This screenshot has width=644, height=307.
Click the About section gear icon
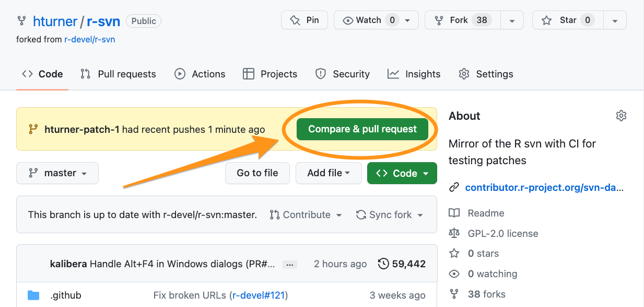tap(620, 116)
